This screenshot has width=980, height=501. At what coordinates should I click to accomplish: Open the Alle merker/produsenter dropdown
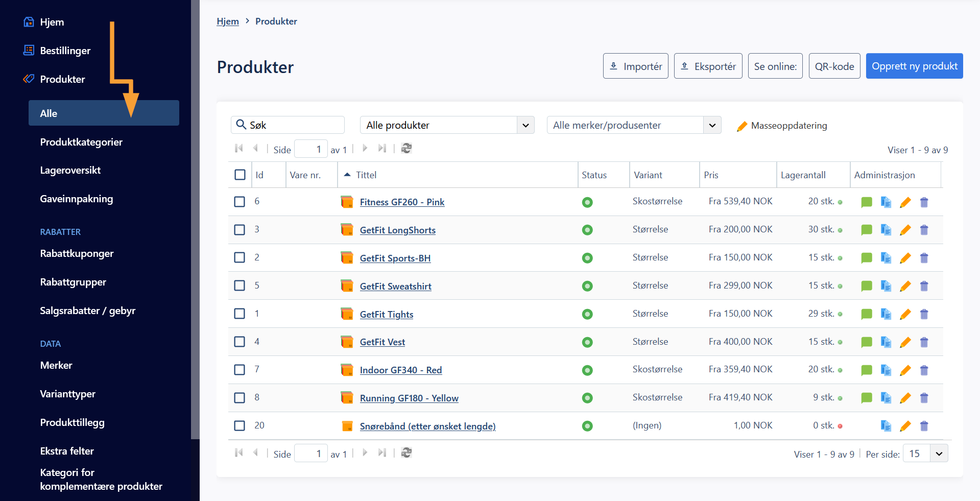pyautogui.click(x=634, y=125)
